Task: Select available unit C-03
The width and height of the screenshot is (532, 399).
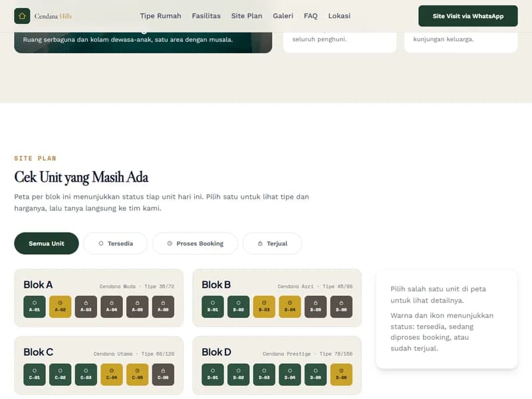Action: pyautogui.click(x=86, y=374)
